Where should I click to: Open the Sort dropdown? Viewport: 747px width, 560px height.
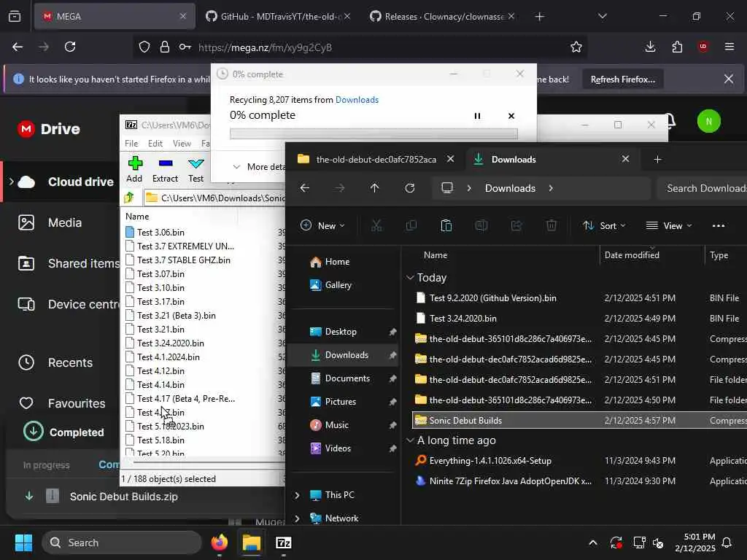click(604, 226)
